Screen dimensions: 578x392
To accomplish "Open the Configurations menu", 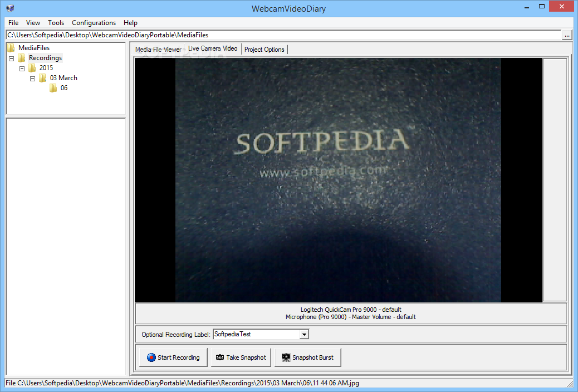I will pos(94,23).
